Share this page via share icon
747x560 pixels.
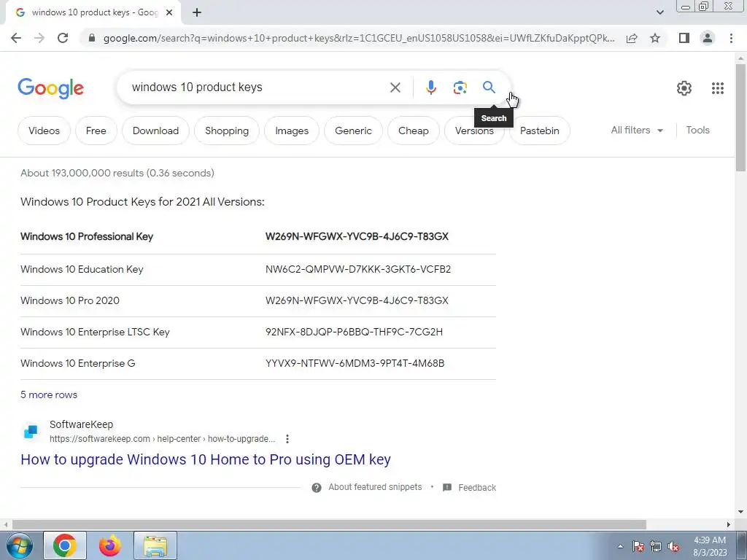pos(632,38)
